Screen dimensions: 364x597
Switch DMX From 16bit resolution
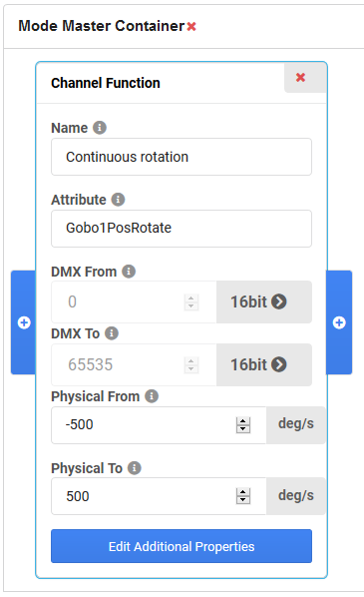tap(264, 301)
